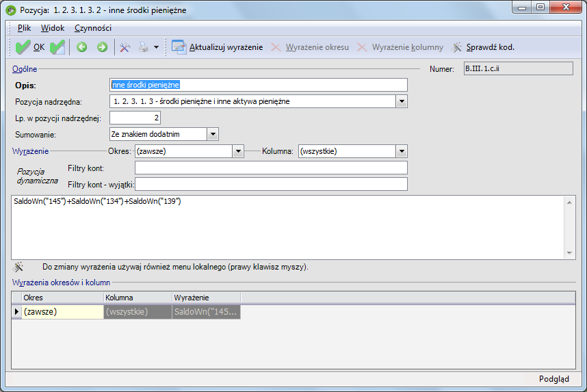The width and height of the screenshot is (587, 392).
Task: Select the (zawsze) cell in grid
Action: click(62, 312)
